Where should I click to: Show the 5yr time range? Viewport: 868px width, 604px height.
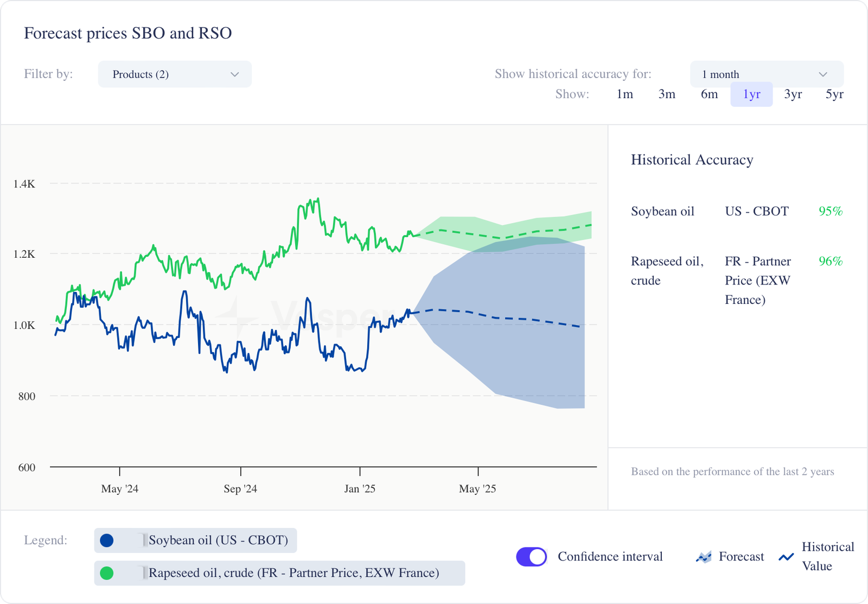pos(834,94)
